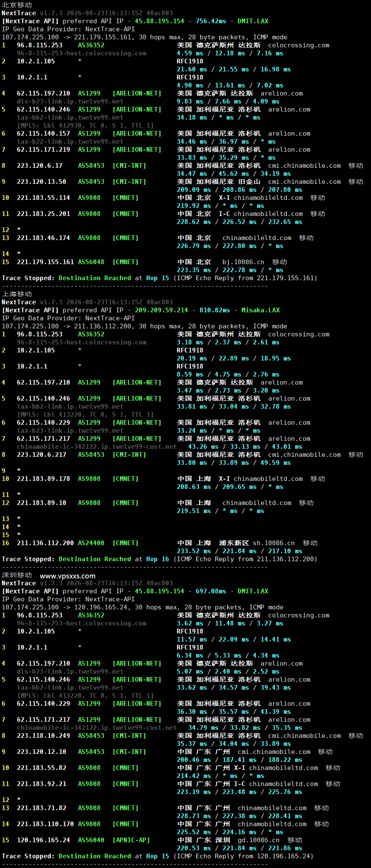Click the 225.52 ms latency value
The height and width of the screenshot is (868, 371).
pyautogui.click(x=194, y=832)
